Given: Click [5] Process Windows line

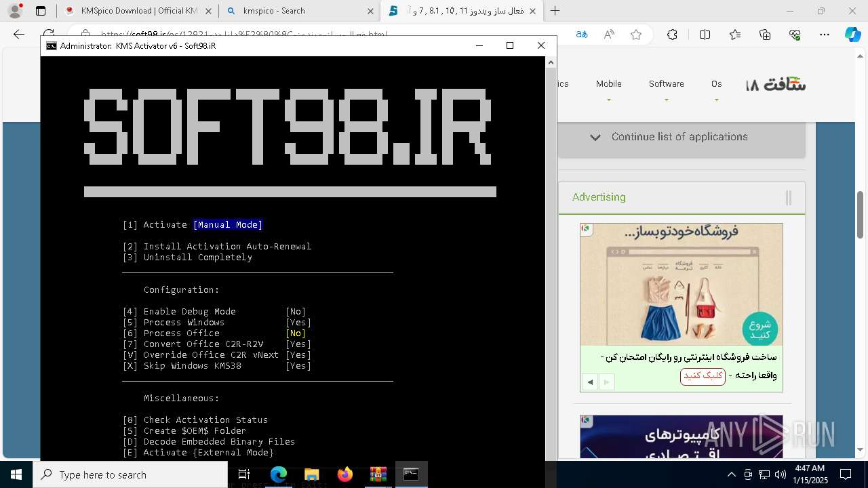Looking at the screenshot, I should click(x=217, y=323).
